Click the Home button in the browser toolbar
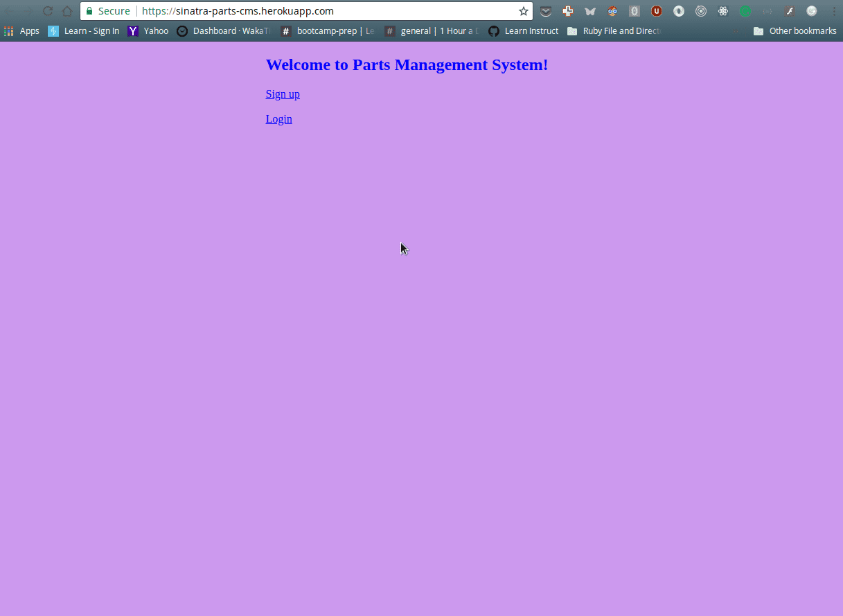Screen dimensions: 843x616 [x=66, y=11]
